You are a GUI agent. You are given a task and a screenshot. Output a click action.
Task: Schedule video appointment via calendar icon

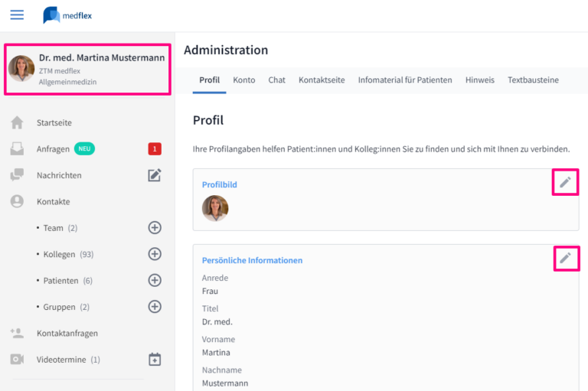(155, 360)
